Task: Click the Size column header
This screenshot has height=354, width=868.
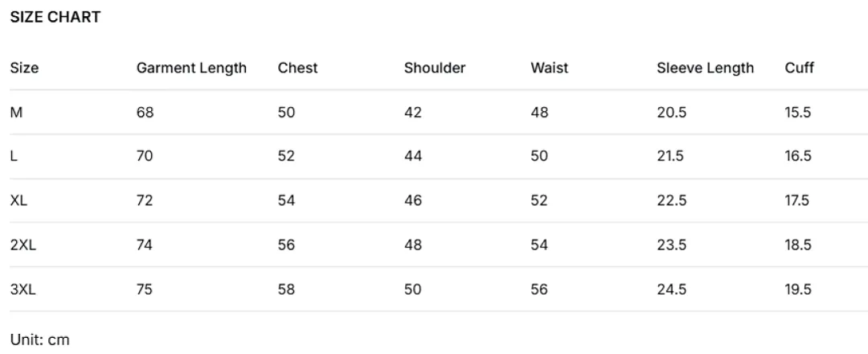Action: coord(24,68)
